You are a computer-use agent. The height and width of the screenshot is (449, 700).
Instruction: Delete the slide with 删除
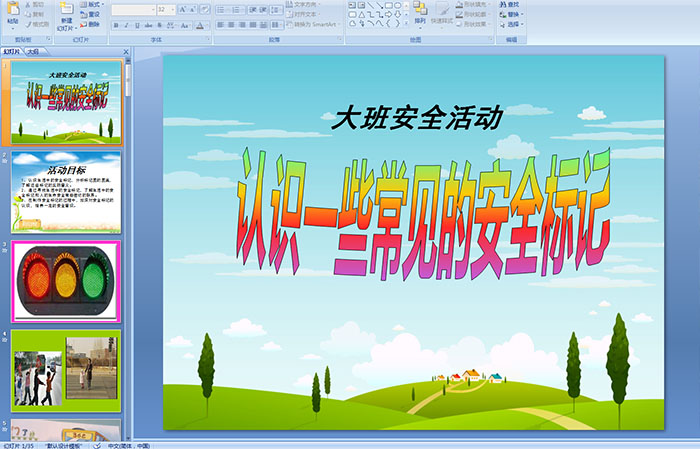point(91,24)
